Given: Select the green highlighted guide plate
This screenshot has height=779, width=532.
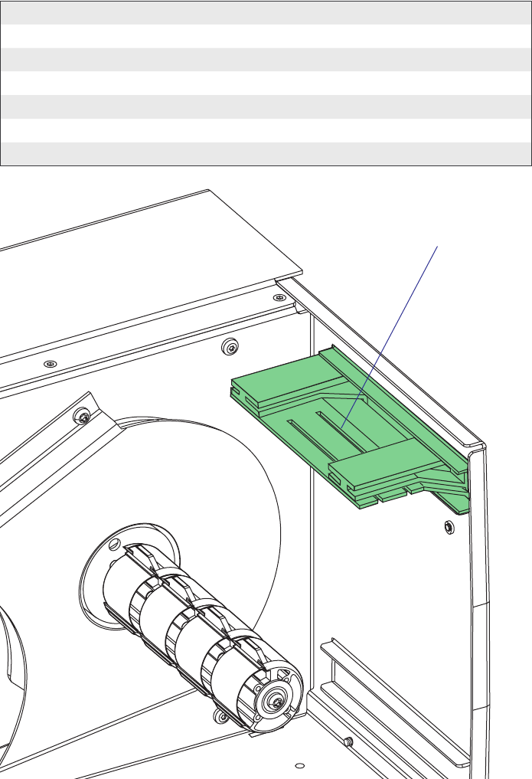Looking at the screenshot, I should coord(350,429).
